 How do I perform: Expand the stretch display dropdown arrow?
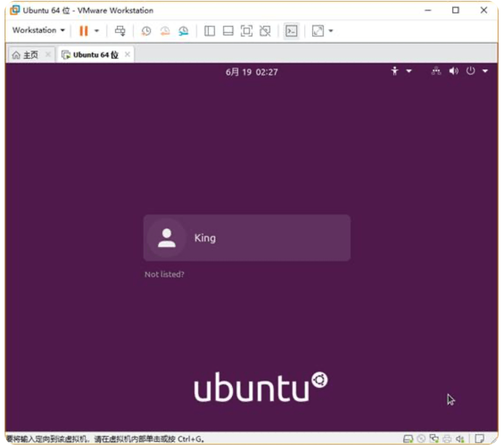pyautogui.click(x=331, y=31)
